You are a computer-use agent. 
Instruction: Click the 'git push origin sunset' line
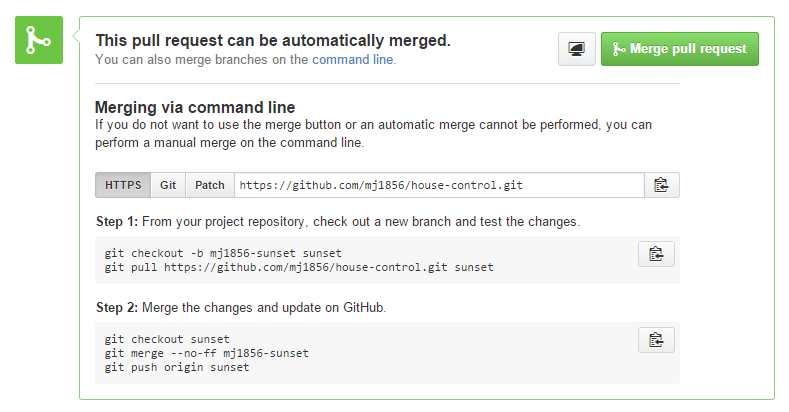[x=177, y=367]
